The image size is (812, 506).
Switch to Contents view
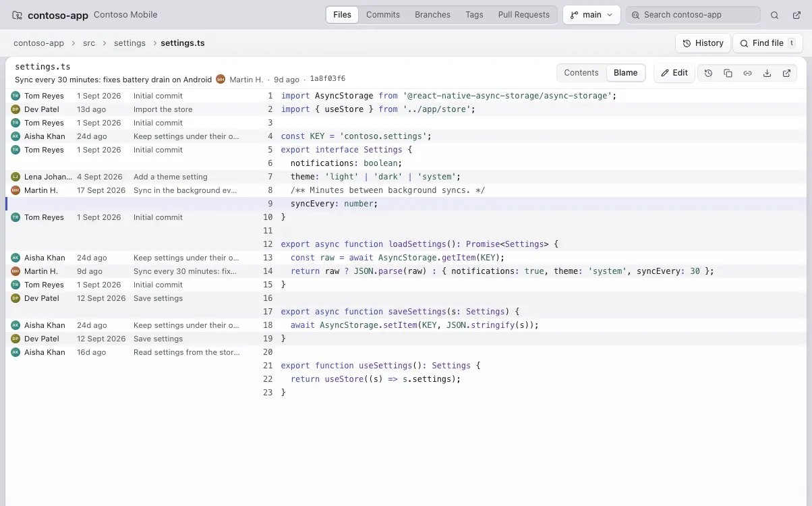click(581, 73)
